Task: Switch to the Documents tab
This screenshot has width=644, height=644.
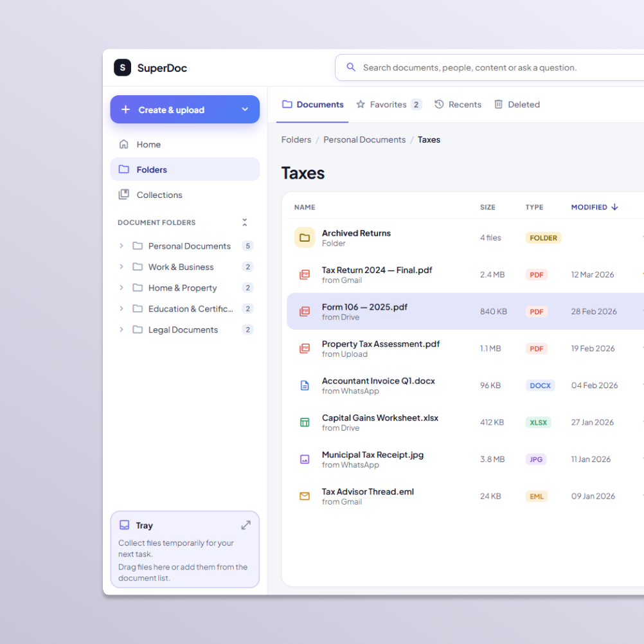Action: point(312,105)
